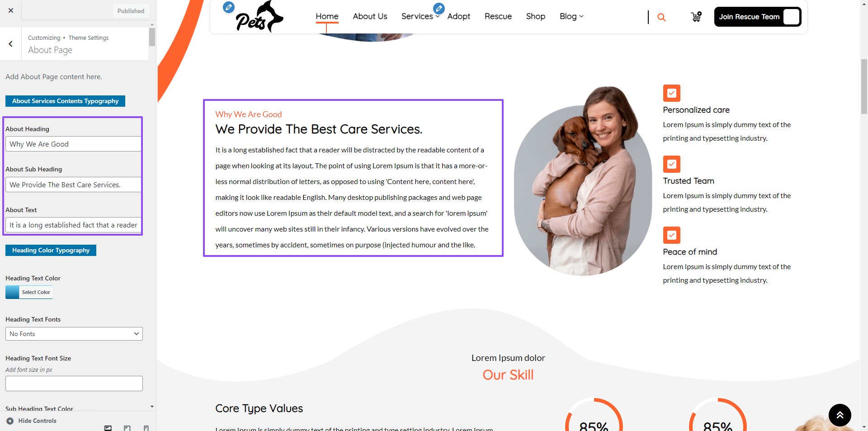The height and width of the screenshot is (431, 868).
Task: Expand the Blog menu chevron
Action: (581, 16)
